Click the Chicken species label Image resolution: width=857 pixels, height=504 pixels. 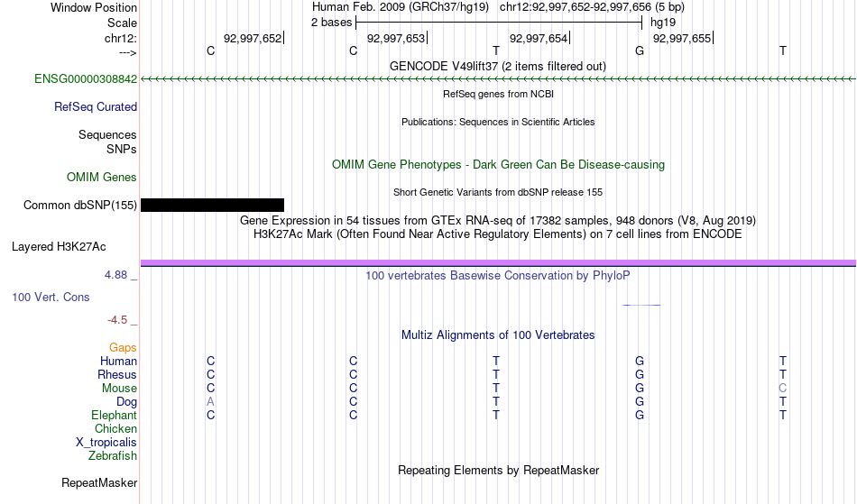tap(115, 429)
